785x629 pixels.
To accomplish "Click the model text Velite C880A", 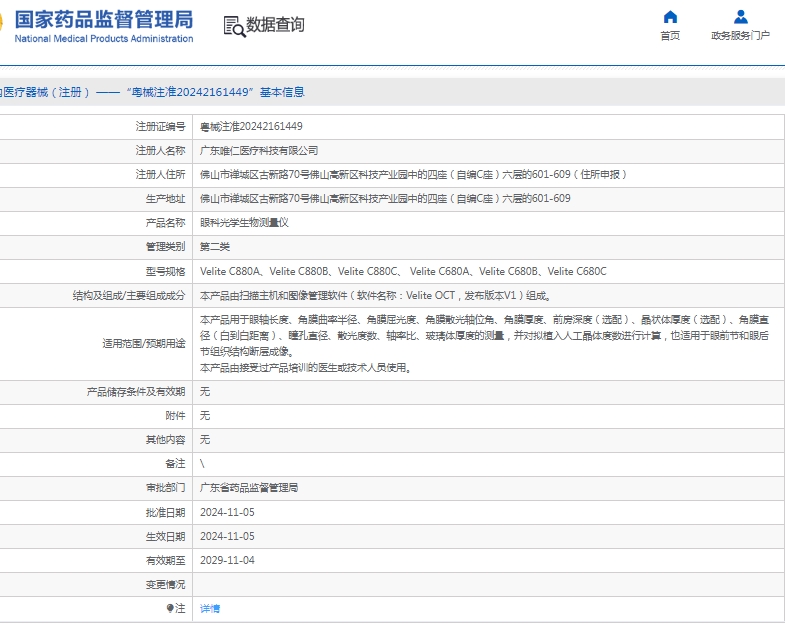I will point(230,271).
